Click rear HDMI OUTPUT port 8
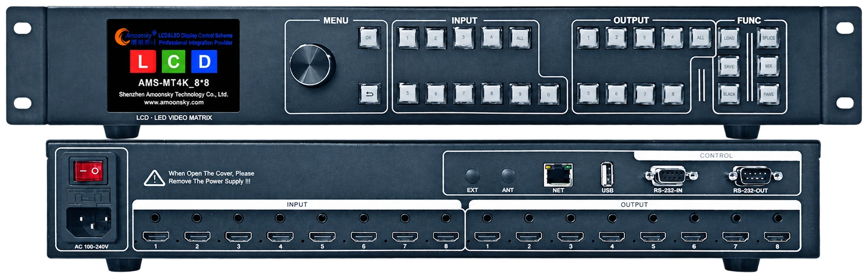 pyautogui.click(x=777, y=237)
